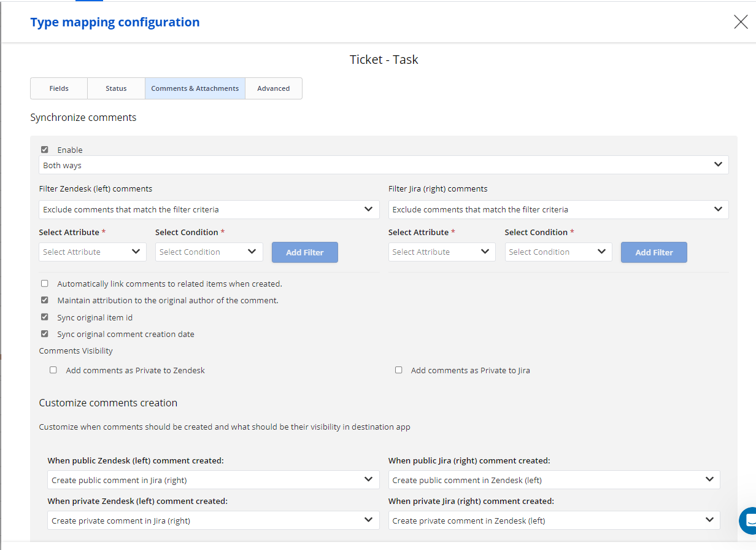Switch to the Status tab
Viewport: 756px width, 550px height.
pyautogui.click(x=116, y=88)
